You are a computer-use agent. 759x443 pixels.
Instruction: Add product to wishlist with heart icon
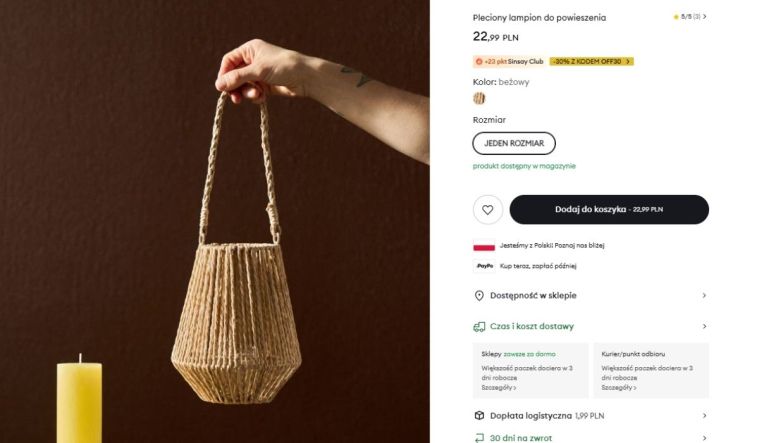pyautogui.click(x=487, y=210)
